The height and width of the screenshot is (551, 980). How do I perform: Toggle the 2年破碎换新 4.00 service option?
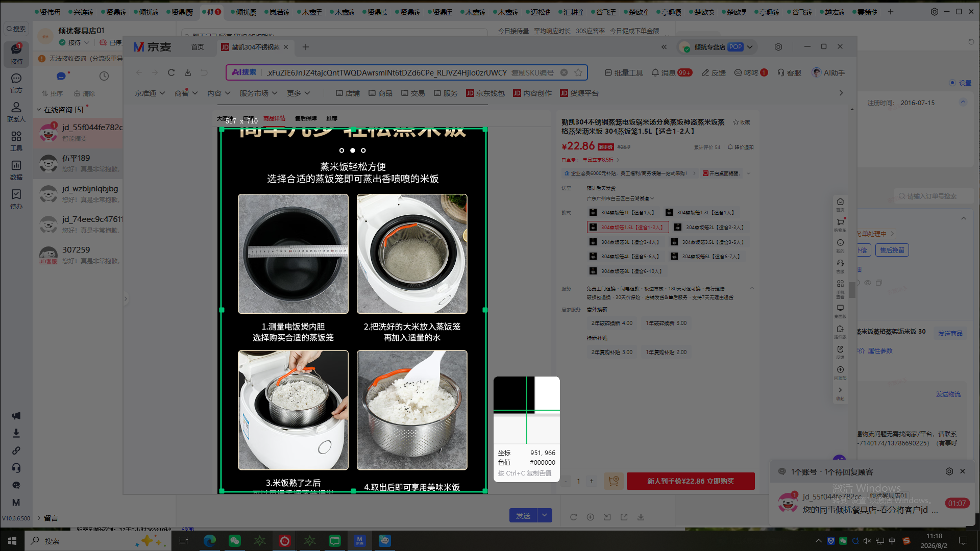(611, 323)
